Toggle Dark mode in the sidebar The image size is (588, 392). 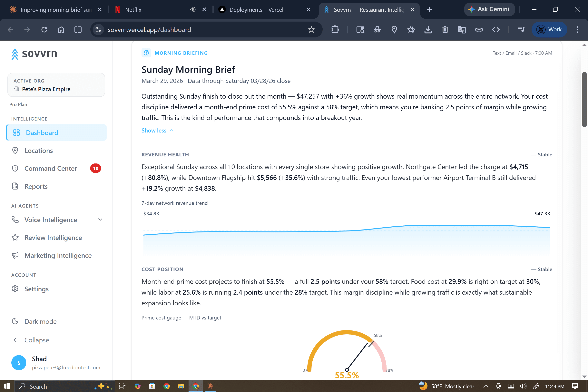click(40, 321)
